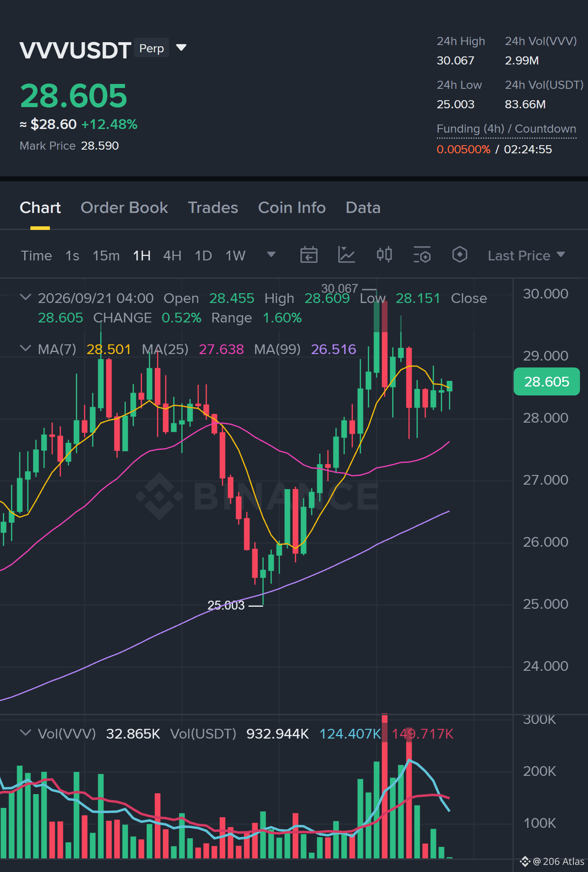
Task: Switch to the Order Book tab
Action: tap(124, 208)
